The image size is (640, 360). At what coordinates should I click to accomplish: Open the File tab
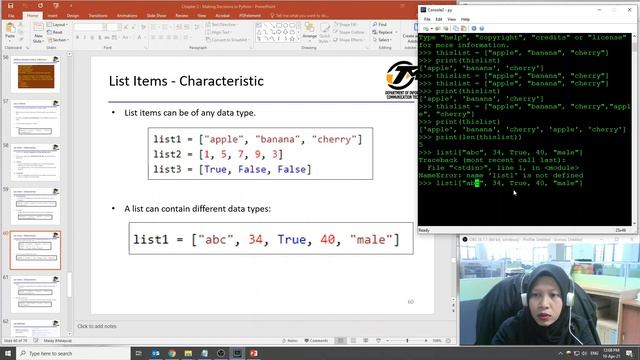pyautogui.click(x=11, y=16)
